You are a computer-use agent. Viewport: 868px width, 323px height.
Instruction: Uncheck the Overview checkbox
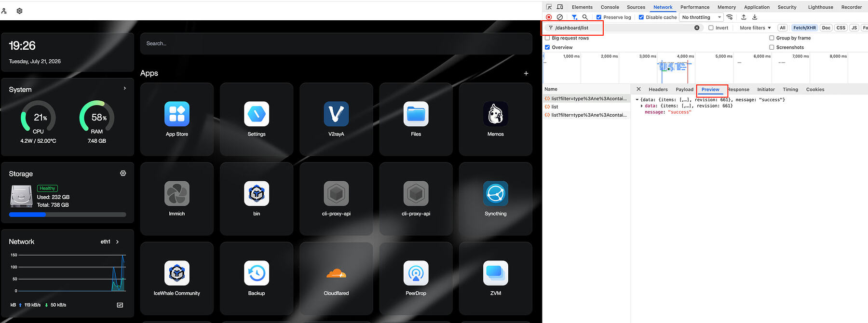click(547, 47)
